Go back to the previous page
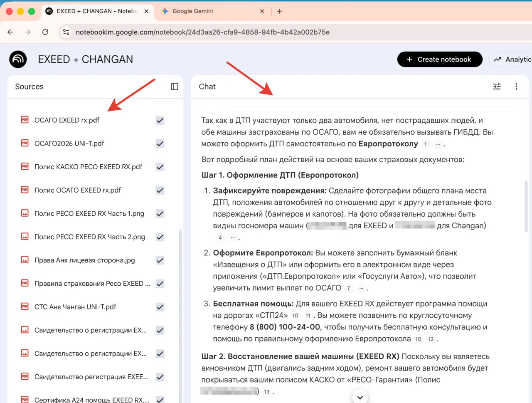Screen dimensions: 532x403 10,32
